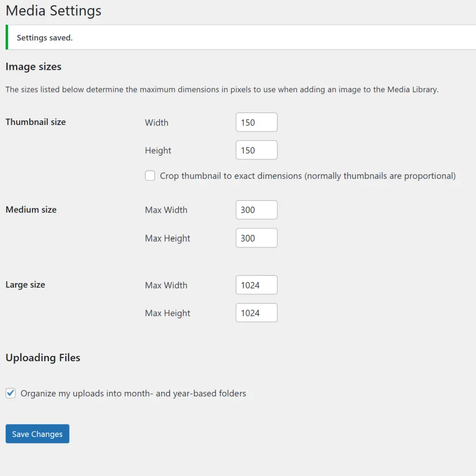The width and height of the screenshot is (476, 476).
Task: Click the 'Image sizes' section heading
Action: tap(33, 66)
